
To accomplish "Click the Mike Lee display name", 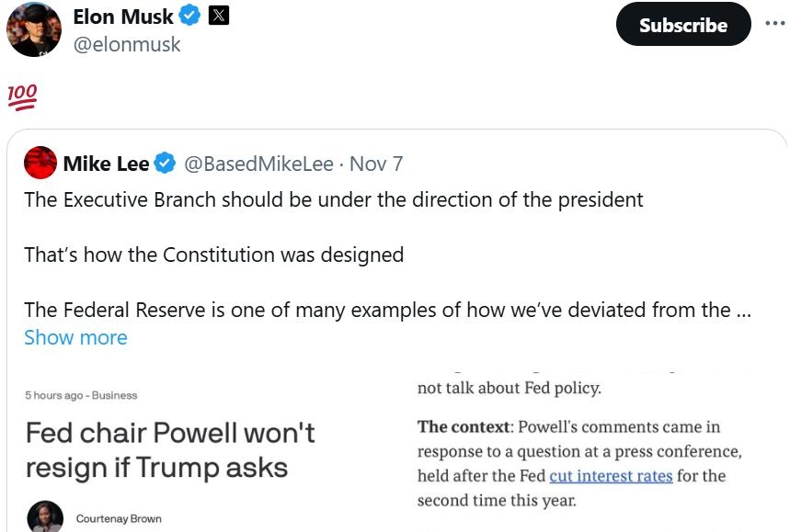I will point(106,164).
